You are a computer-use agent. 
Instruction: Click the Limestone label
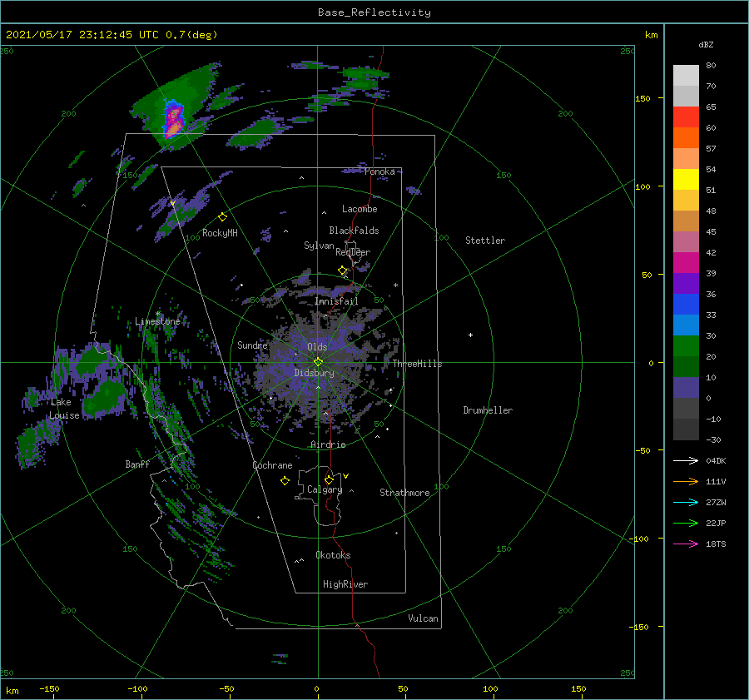[x=157, y=321]
